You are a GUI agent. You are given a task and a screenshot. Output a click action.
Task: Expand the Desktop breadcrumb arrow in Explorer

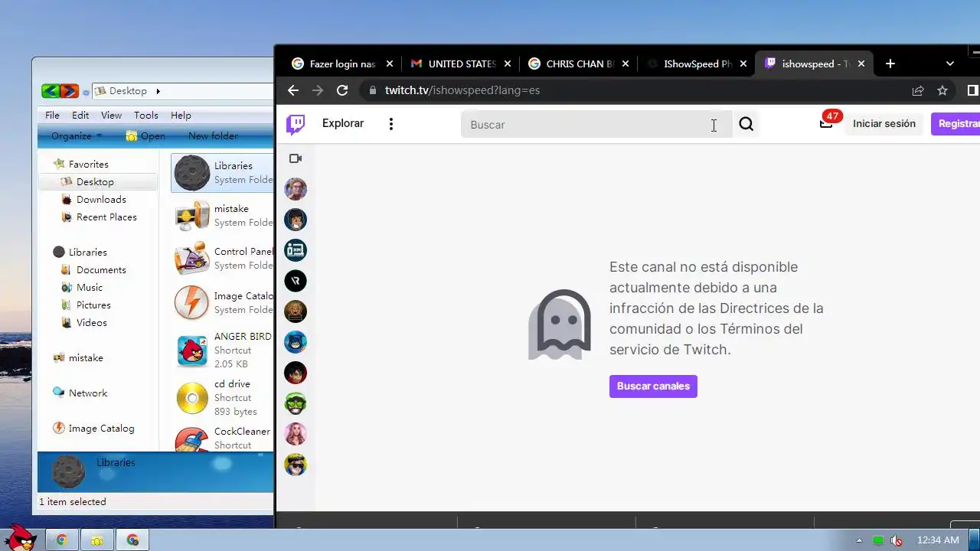point(158,91)
